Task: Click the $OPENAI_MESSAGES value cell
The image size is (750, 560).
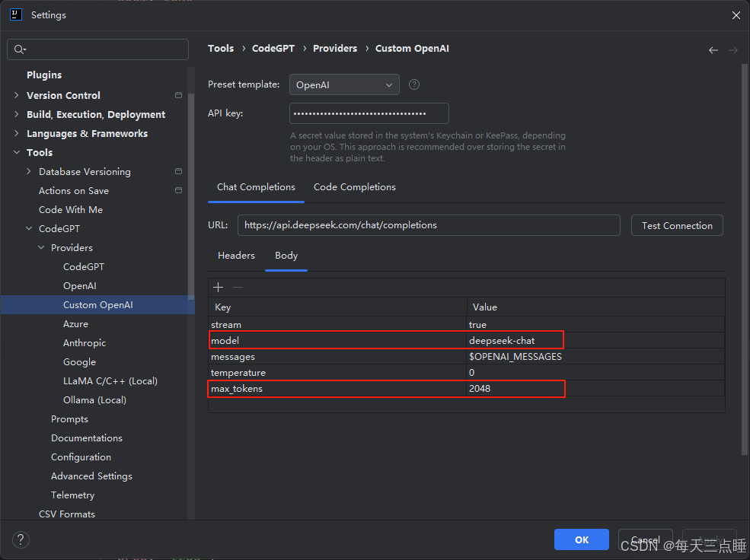Action: (595, 356)
